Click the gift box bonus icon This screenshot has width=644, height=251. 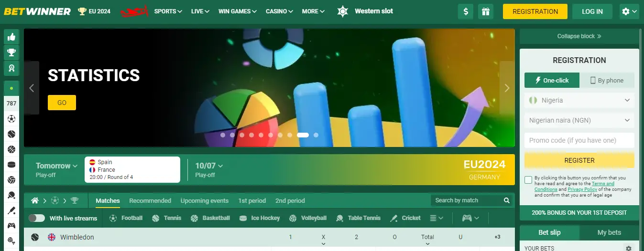click(x=486, y=11)
